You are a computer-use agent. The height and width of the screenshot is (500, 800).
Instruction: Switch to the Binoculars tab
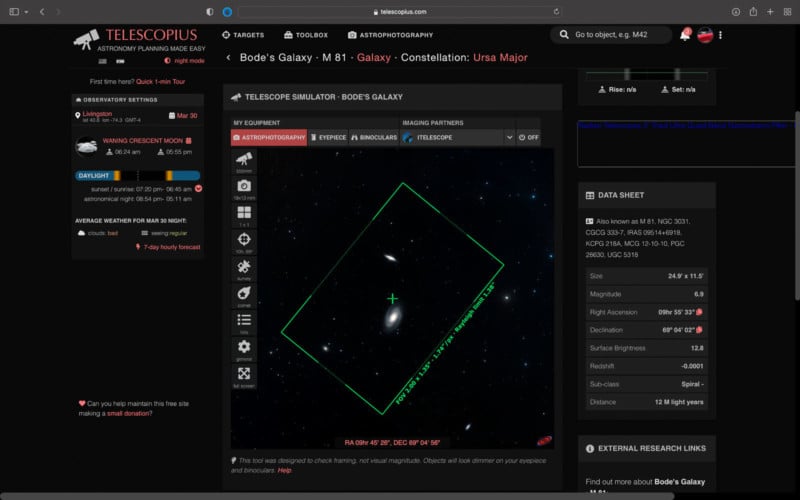pos(372,137)
